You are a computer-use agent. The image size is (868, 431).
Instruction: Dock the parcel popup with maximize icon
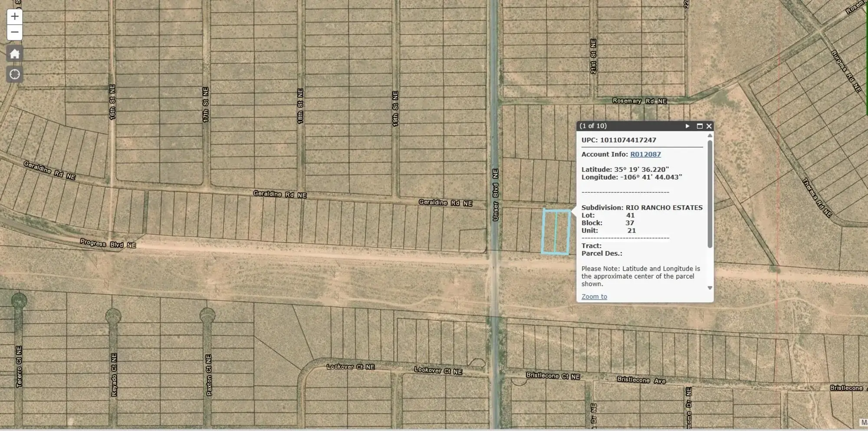700,126
